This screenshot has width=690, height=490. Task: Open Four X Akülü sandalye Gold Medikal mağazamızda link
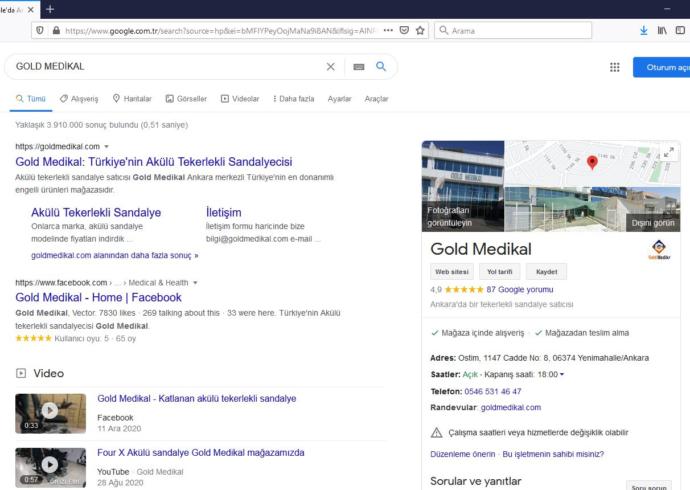coord(201,453)
